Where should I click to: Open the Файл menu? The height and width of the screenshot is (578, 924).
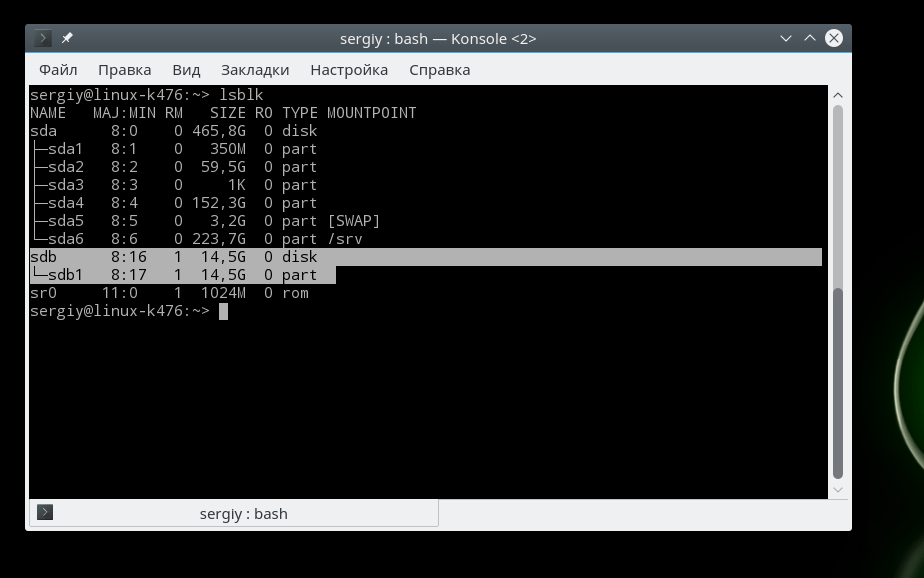(x=58, y=70)
